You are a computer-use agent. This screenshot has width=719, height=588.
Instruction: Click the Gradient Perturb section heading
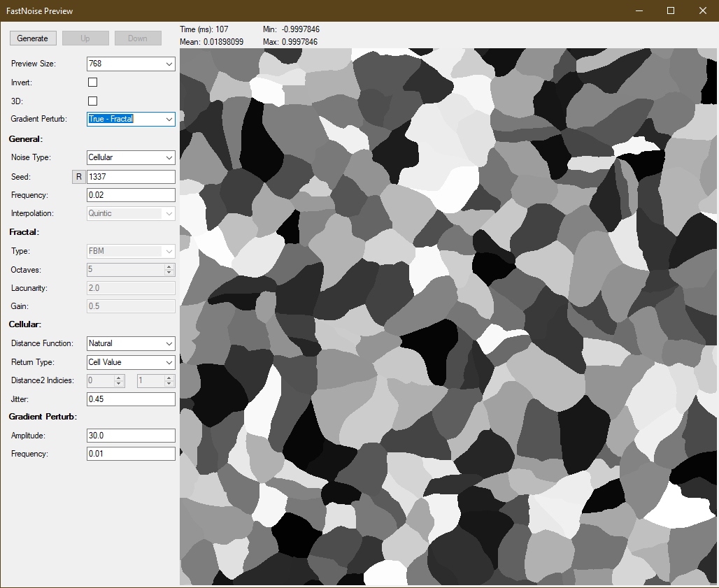(43, 417)
